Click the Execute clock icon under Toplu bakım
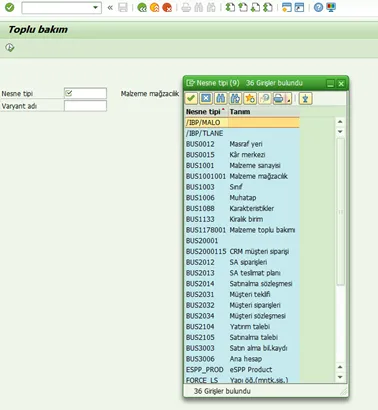The image size is (378, 410). [x=10, y=48]
